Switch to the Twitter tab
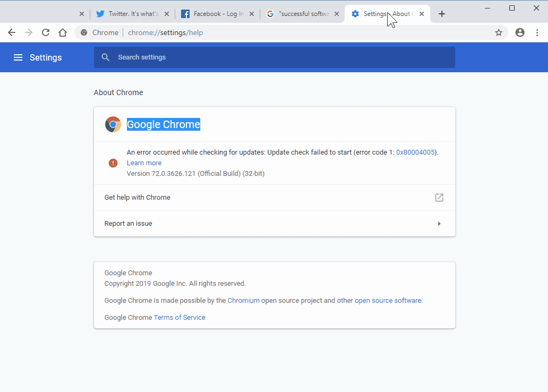This screenshot has width=548, height=392. coord(133,14)
